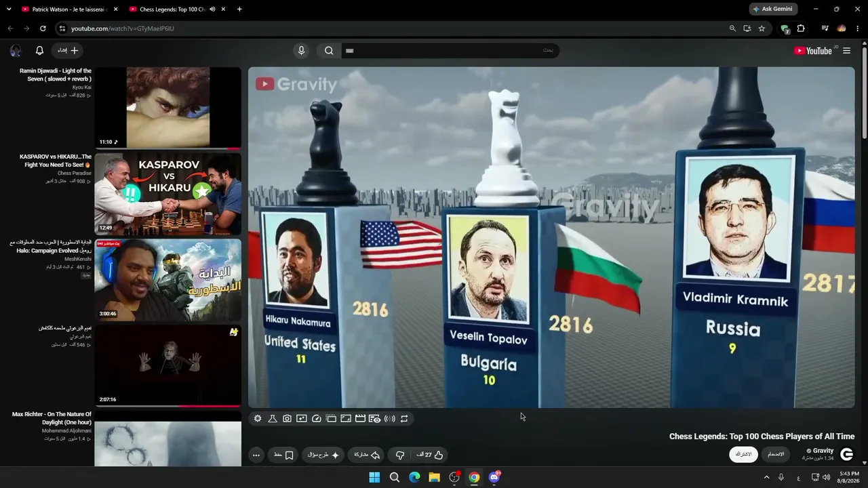
Task: Install the app via the address bar icon
Action: click(747, 28)
